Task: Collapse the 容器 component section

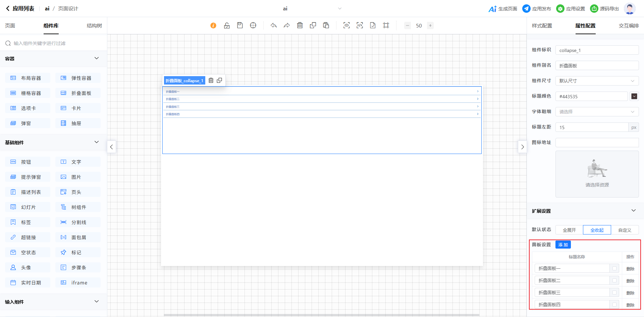Action: click(x=97, y=58)
